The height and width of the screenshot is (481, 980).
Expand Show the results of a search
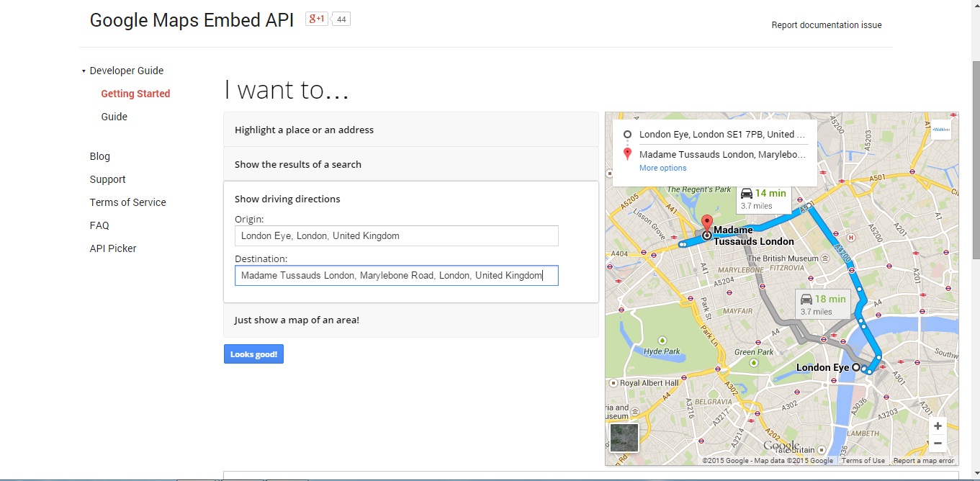click(x=411, y=164)
